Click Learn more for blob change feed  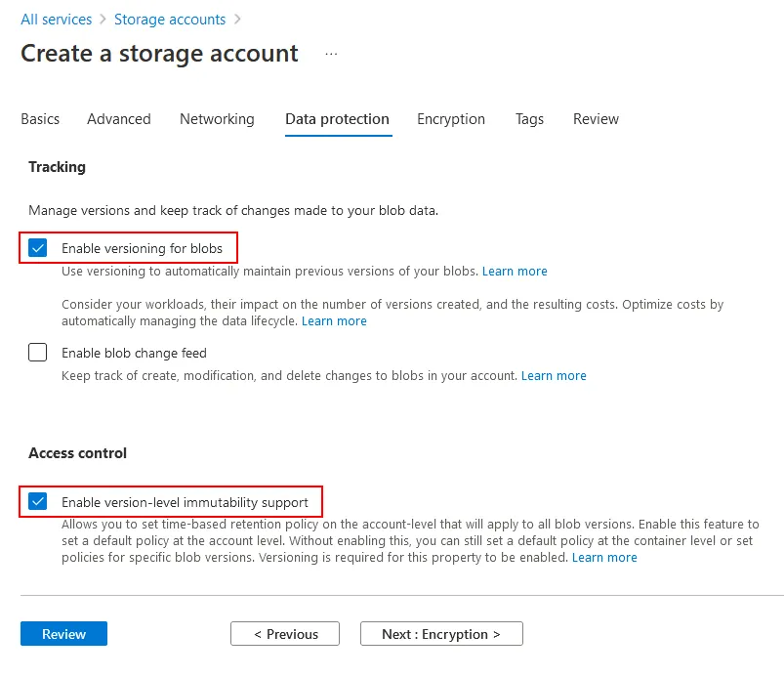click(x=554, y=375)
